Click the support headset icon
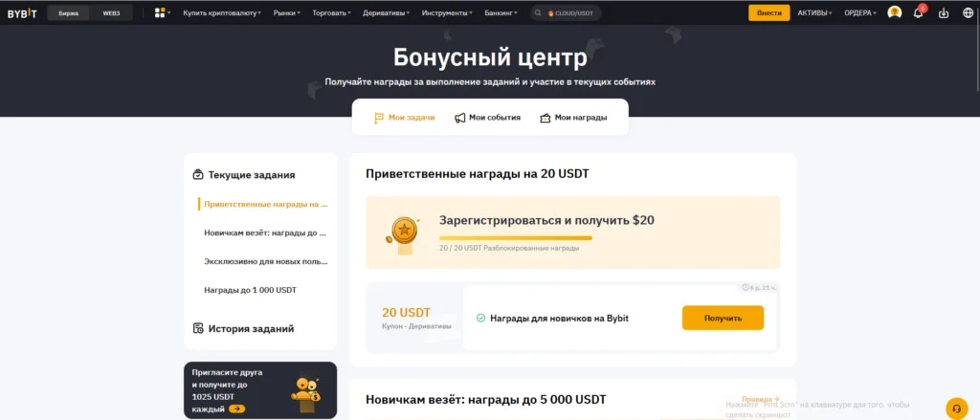Viewport: 980px width, 420px height. coord(956,409)
